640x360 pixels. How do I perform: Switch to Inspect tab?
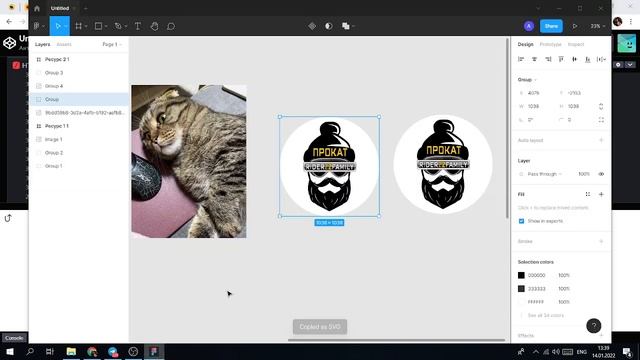tap(576, 44)
